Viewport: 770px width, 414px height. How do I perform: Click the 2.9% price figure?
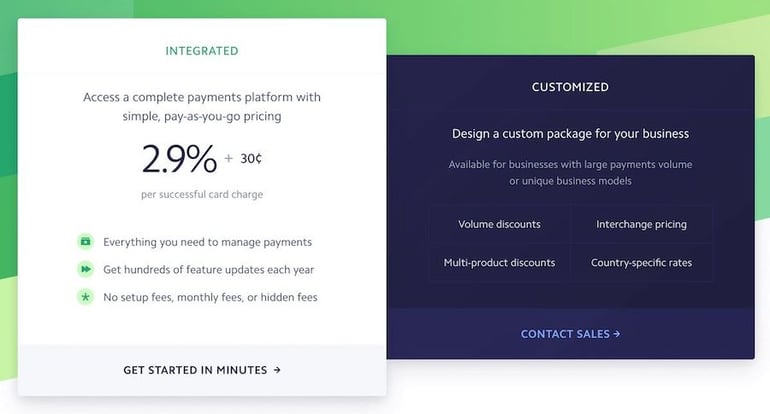pyautogui.click(x=179, y=159)
